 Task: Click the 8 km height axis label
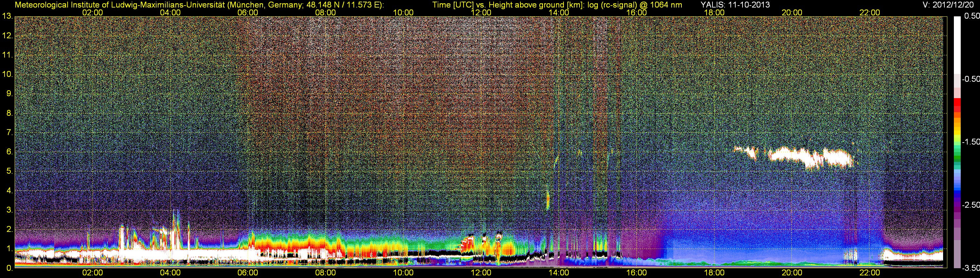[9, 113]
